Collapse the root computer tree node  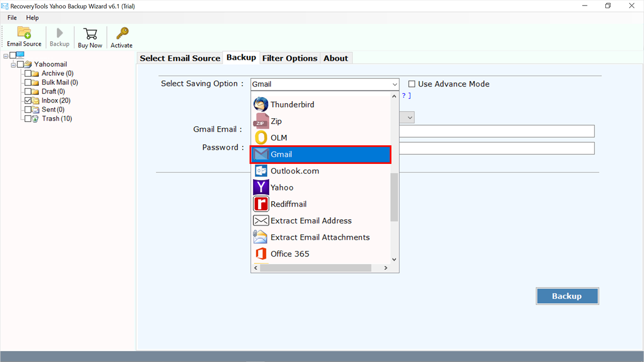pos(6,55)
